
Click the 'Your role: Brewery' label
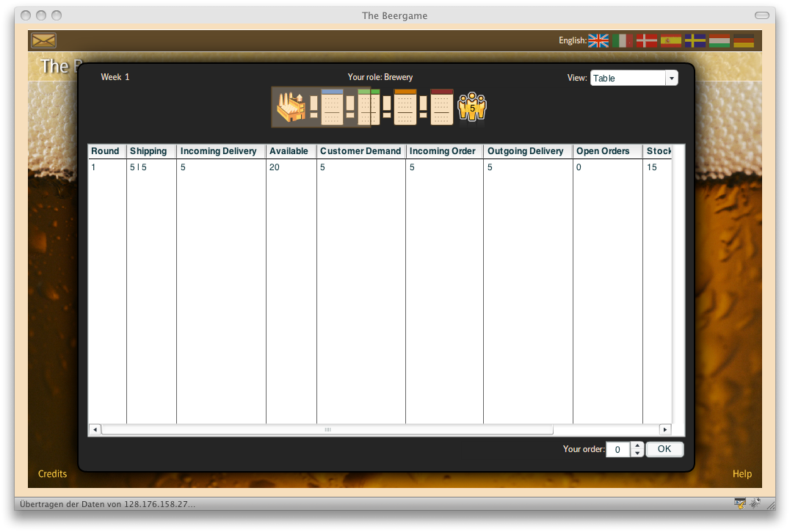[380, 77]
